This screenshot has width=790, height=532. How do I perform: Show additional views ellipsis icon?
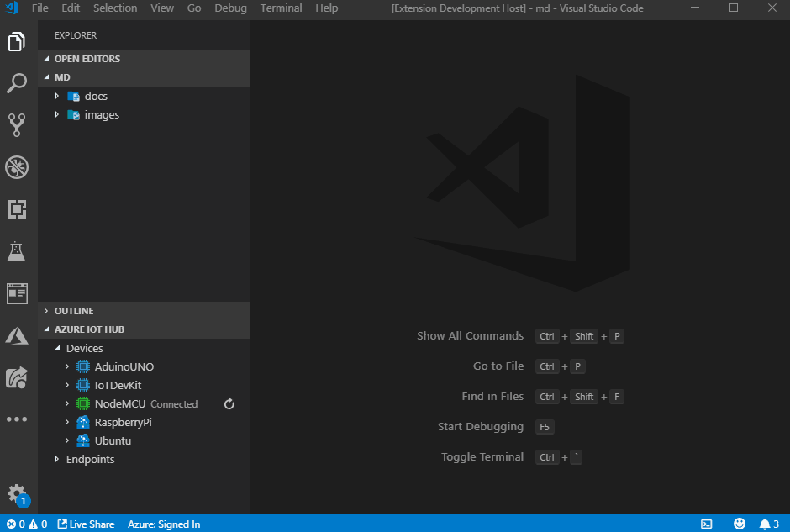click(x=17, y=419)
